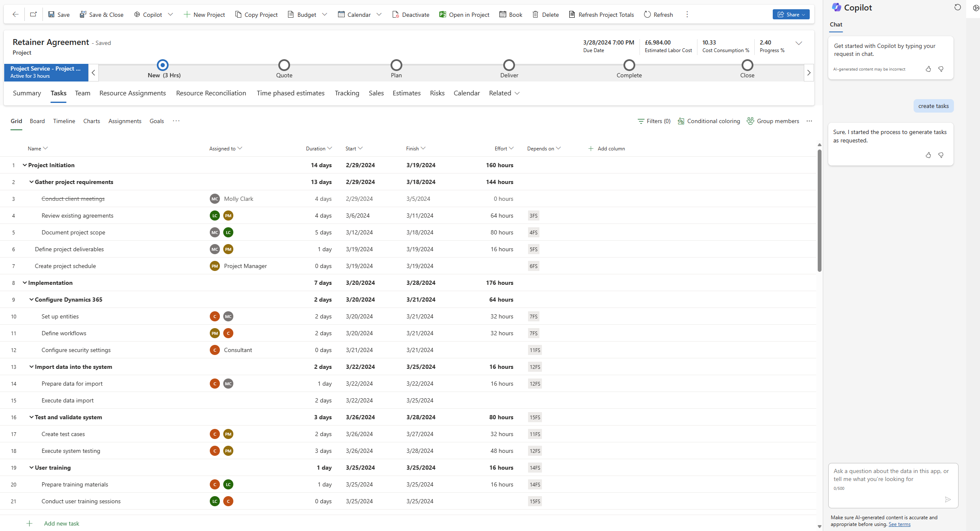Switch to the Board view tab
980x531 pixels.
point(37,121)
